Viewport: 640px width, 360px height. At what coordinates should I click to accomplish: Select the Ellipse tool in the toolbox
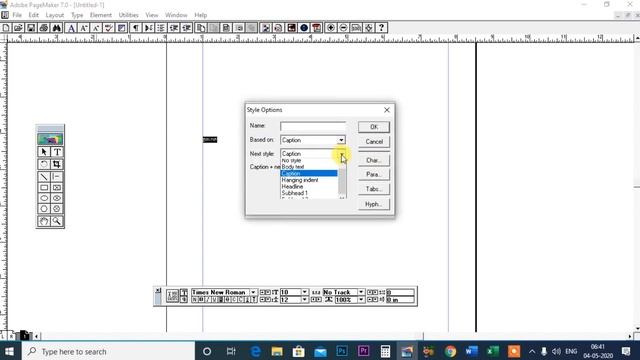[x=44, y=198]
